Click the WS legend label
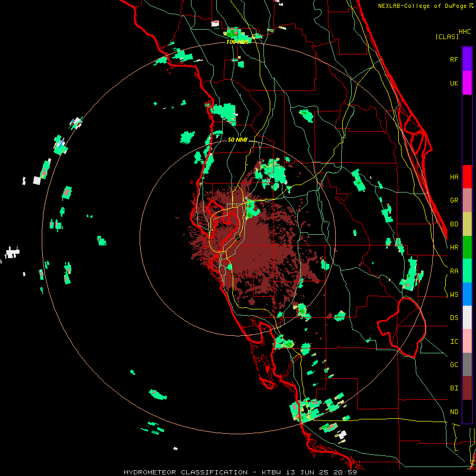476x476 pixels. tap(454, 295)
